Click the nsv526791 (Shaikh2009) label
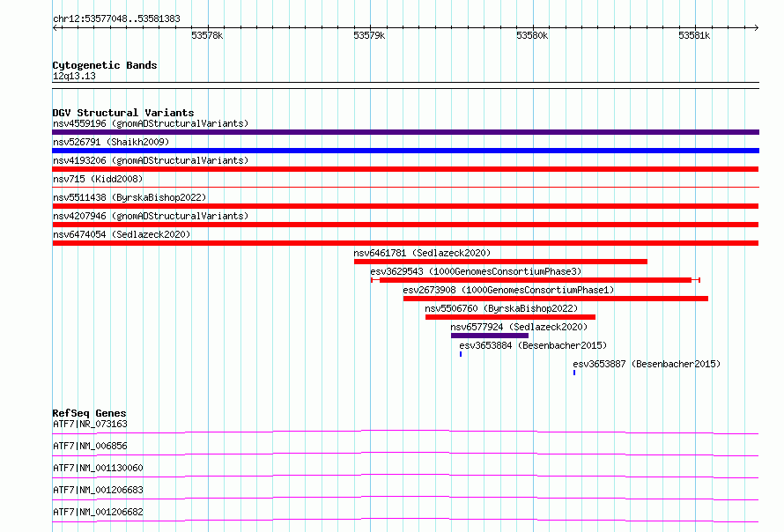 tap(111, 142)
